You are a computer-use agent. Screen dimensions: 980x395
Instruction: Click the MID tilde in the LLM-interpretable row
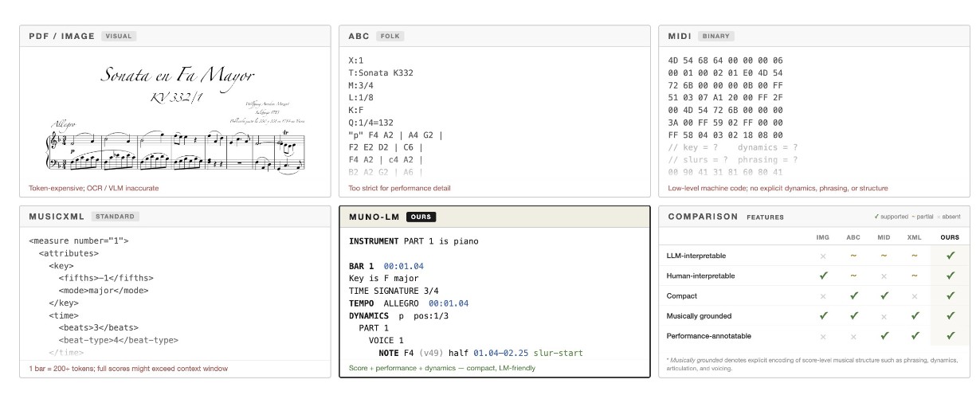click(884, 256)
